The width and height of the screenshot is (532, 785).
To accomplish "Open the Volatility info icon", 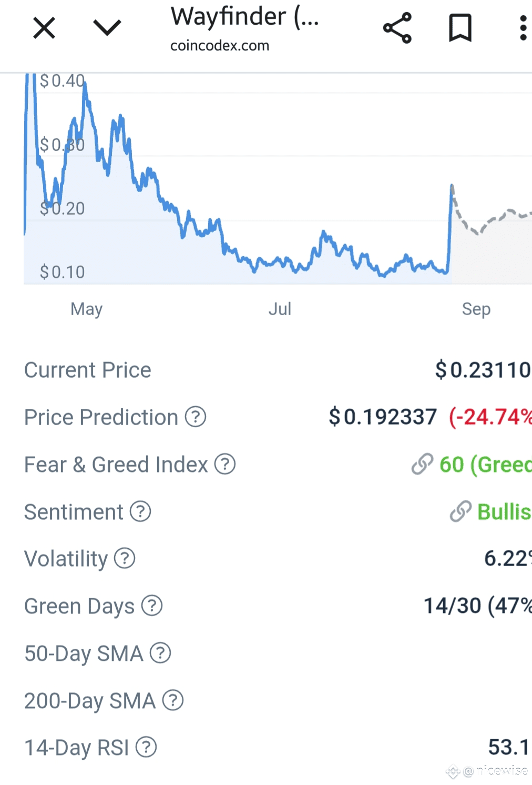I will [125, 559].
